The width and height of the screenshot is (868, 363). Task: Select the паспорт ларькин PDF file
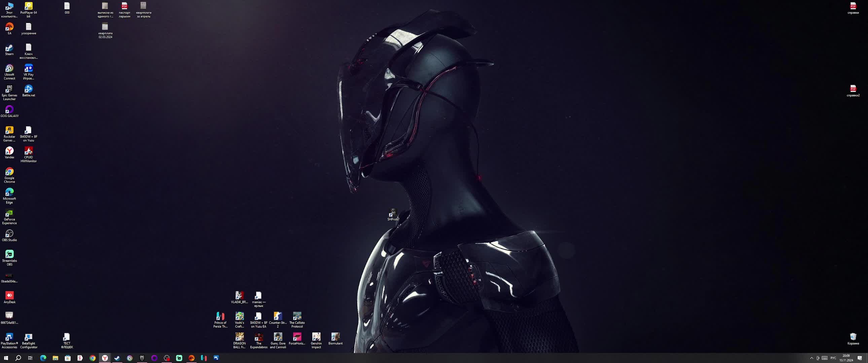coord(124,10)
